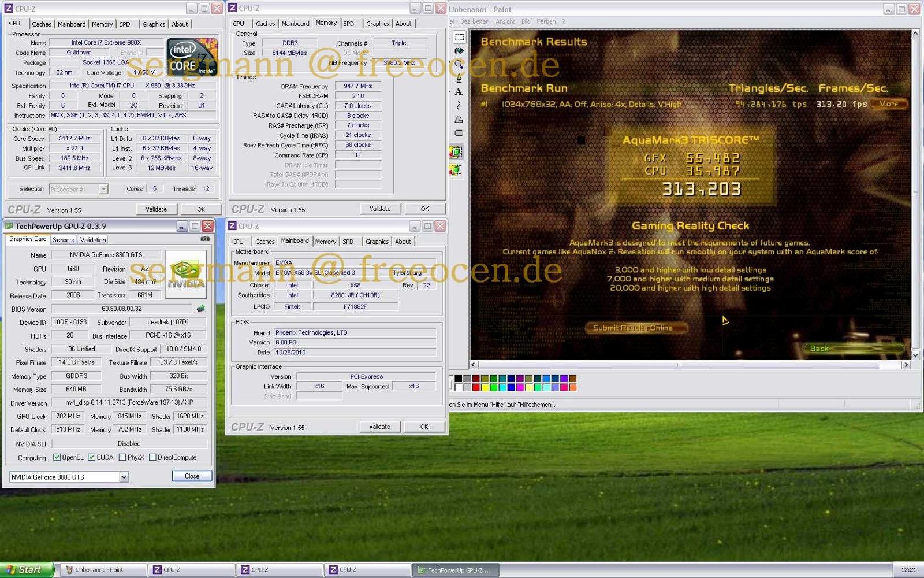Open SPD tab in the CPU-Z Memory window
The image size is (924, 578).
[x=349, y=24]
